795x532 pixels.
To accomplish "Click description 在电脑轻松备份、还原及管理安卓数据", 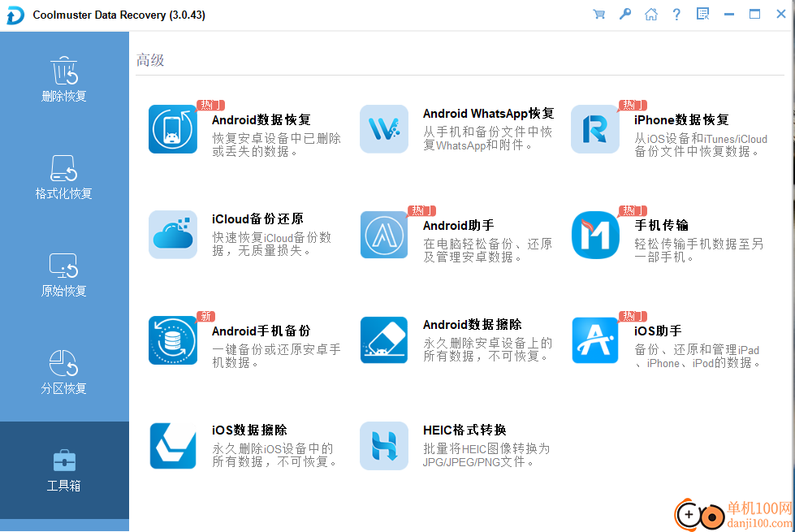I will tap(488, 250).
